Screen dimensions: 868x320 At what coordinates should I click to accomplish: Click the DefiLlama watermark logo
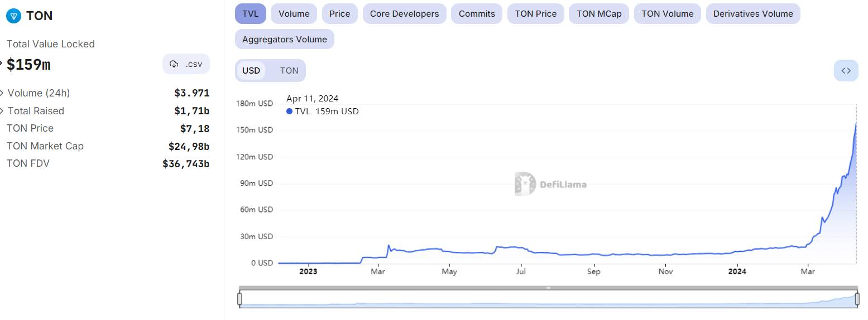tap(550, 184)
